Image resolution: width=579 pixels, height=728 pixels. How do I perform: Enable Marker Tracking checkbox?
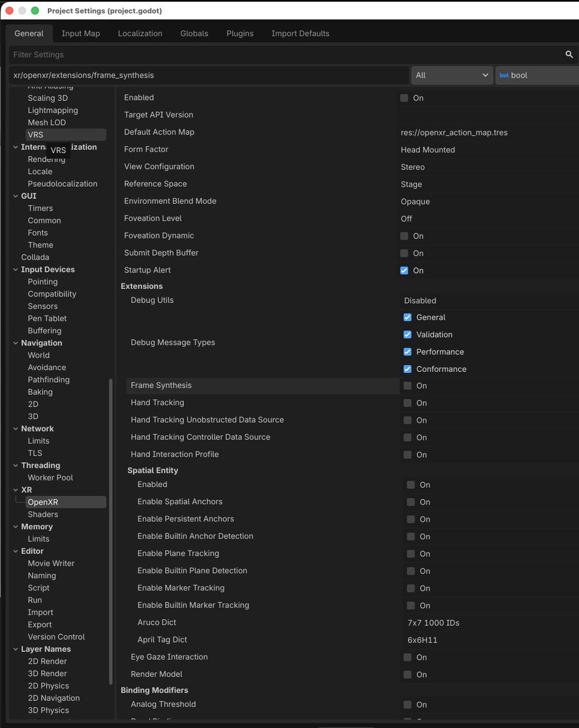tap(411, 588)
